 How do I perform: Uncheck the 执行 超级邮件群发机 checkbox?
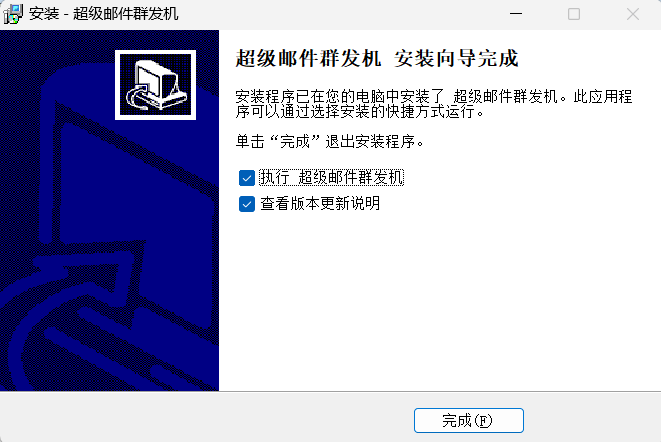coord(247,178)
